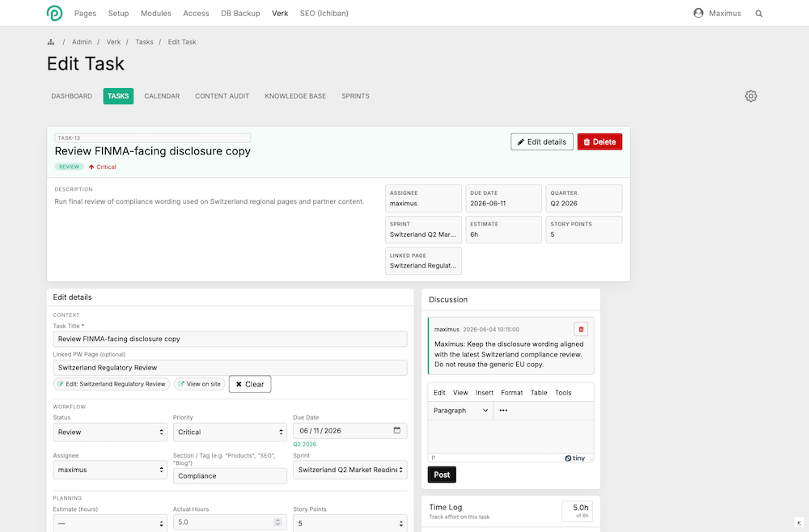This screenshot has width=809, height=532.
Task: Open View on site link
Action: 200,384
